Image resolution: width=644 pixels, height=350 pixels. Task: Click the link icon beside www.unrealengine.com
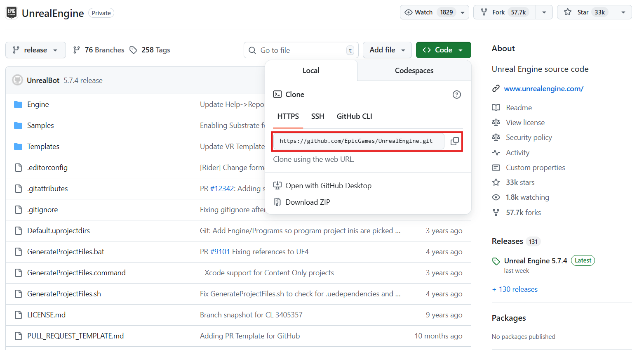[x=496, y=88]
